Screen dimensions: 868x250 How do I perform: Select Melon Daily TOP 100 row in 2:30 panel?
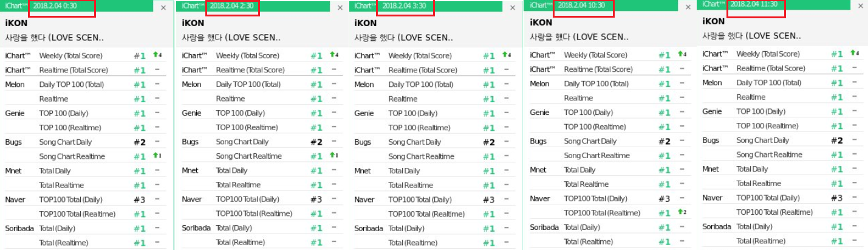point(248,84)
